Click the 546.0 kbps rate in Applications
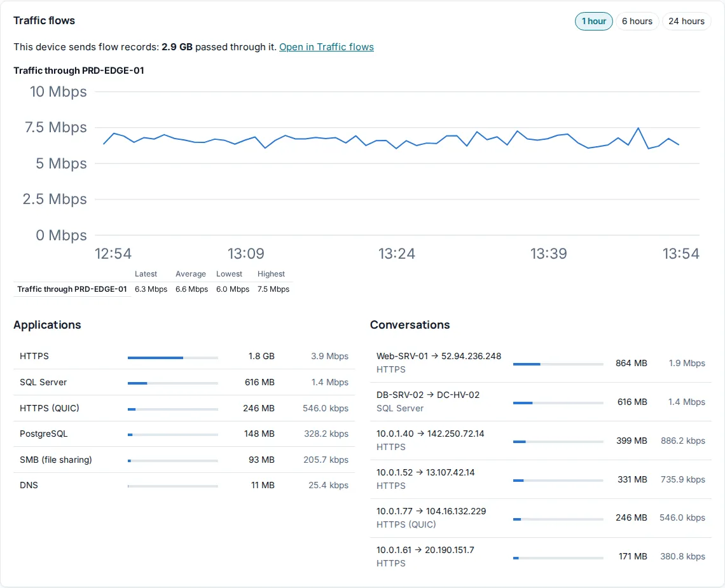Screen dimensions: 725x588 326,408
